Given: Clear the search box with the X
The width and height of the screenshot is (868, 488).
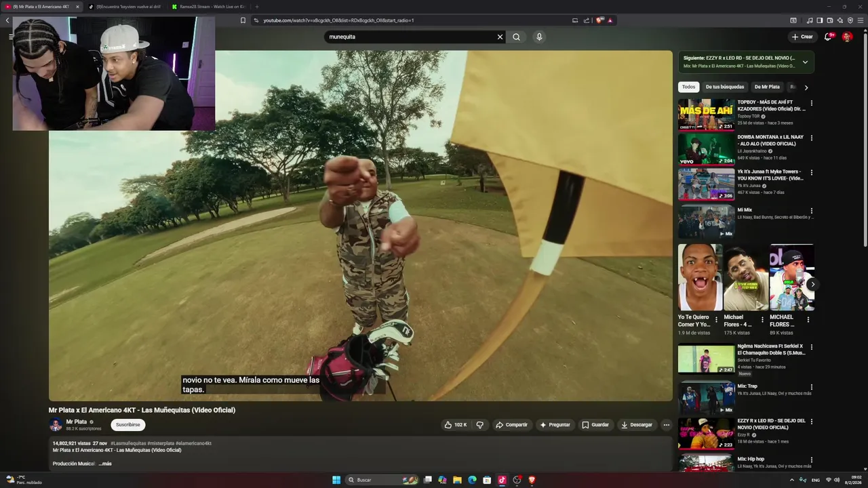Looking at the screenshot, I should point(500,37).
